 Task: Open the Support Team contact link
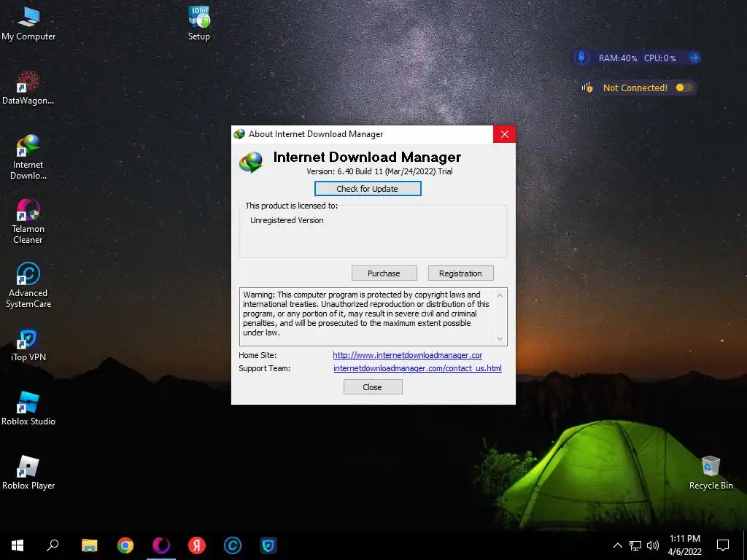[417, 368]
